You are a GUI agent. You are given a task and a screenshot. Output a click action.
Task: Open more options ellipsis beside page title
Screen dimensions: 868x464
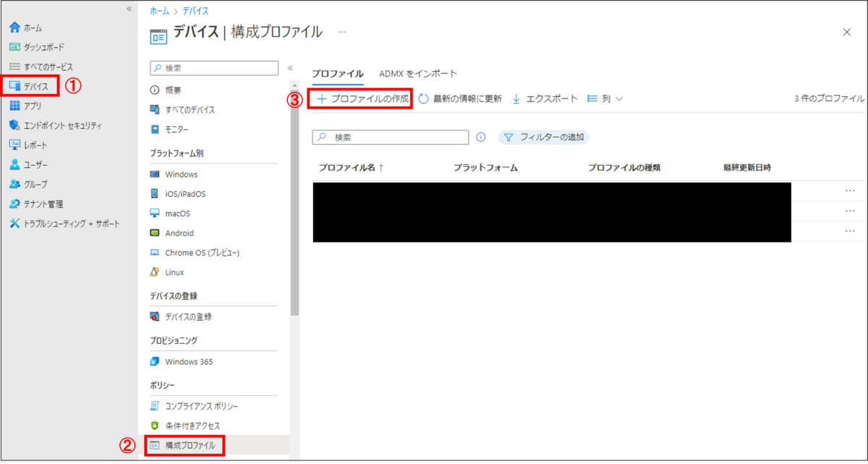342,33
